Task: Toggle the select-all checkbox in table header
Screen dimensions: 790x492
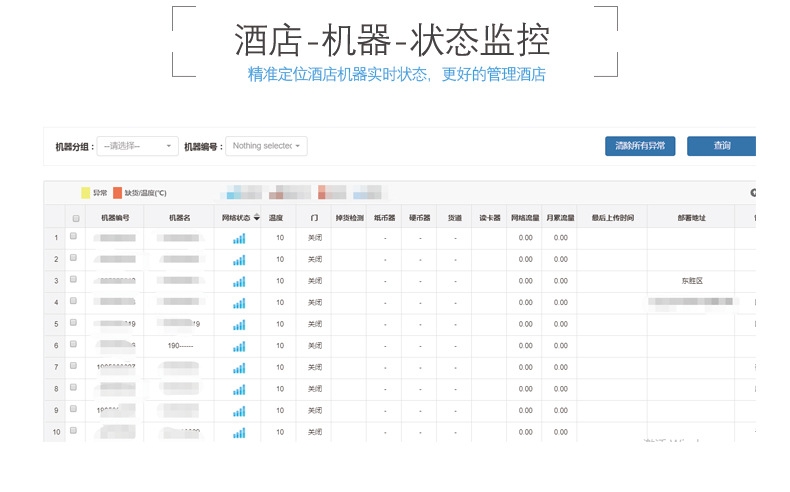Action: tap(74, 217)
